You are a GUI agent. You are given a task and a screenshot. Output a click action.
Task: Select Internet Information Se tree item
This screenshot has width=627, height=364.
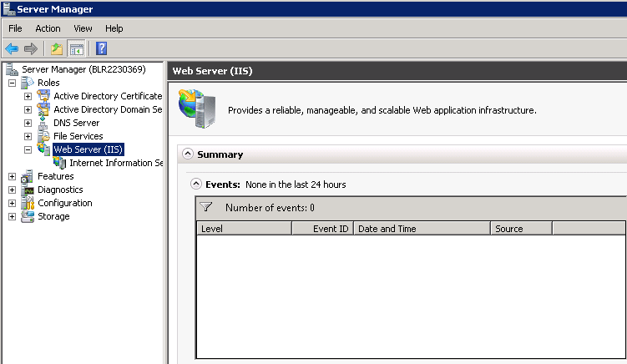pos(116,163)
